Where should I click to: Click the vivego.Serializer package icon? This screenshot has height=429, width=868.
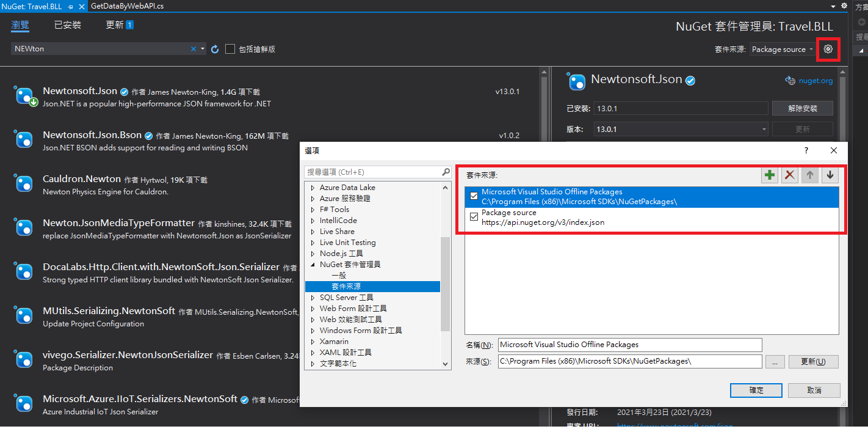[24, 360]
